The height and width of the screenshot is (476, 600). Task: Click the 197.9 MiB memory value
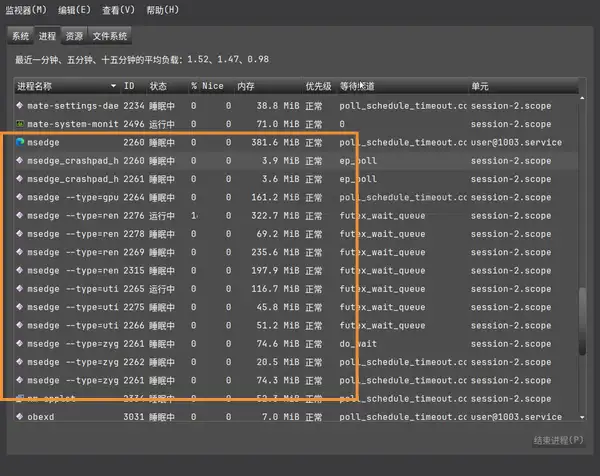click(275, 271)
